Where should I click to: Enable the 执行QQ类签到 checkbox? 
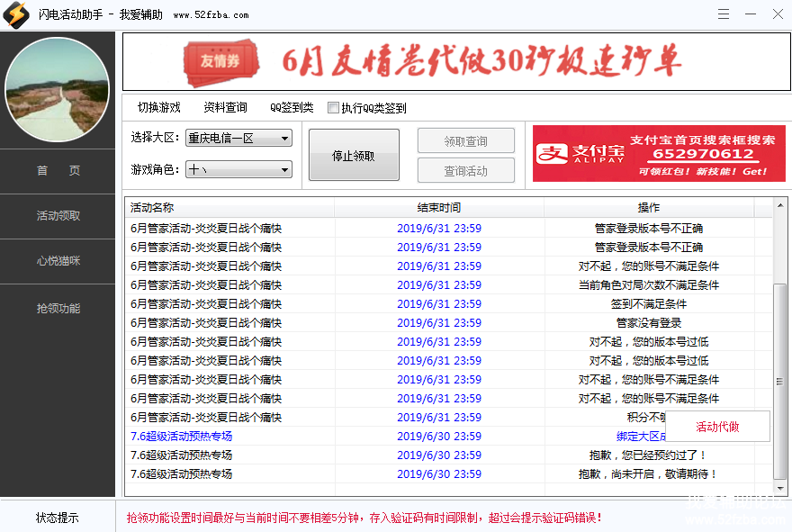[x=334, y=108]
